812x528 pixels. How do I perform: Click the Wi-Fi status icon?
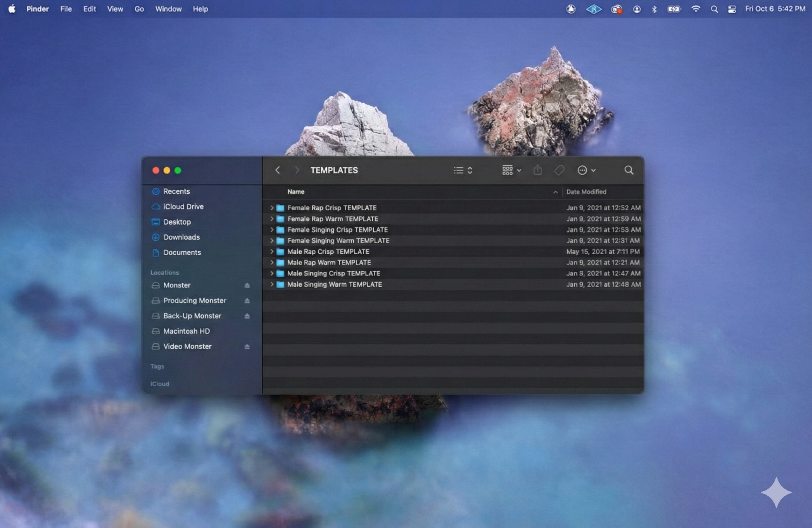point(695,9)
